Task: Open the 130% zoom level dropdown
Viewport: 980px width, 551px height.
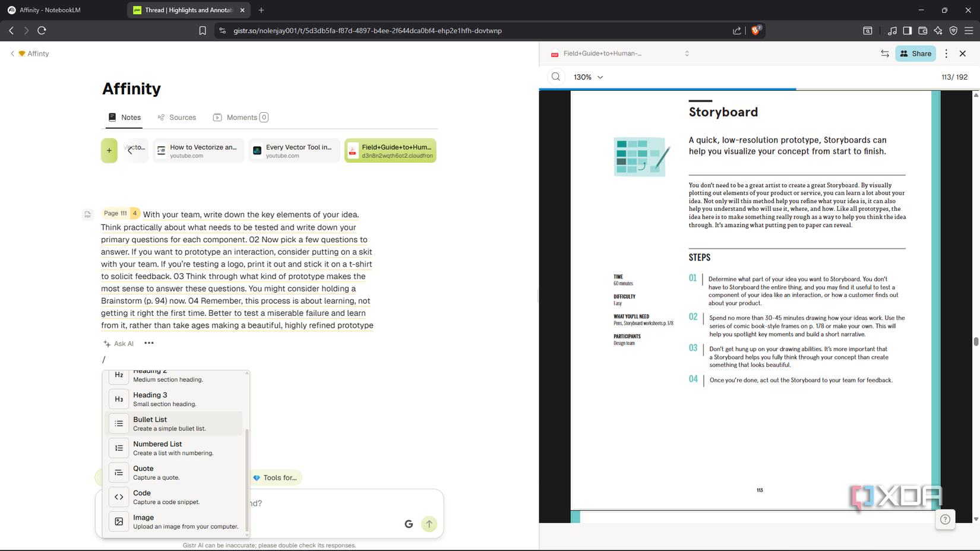Action: (588, 77)
